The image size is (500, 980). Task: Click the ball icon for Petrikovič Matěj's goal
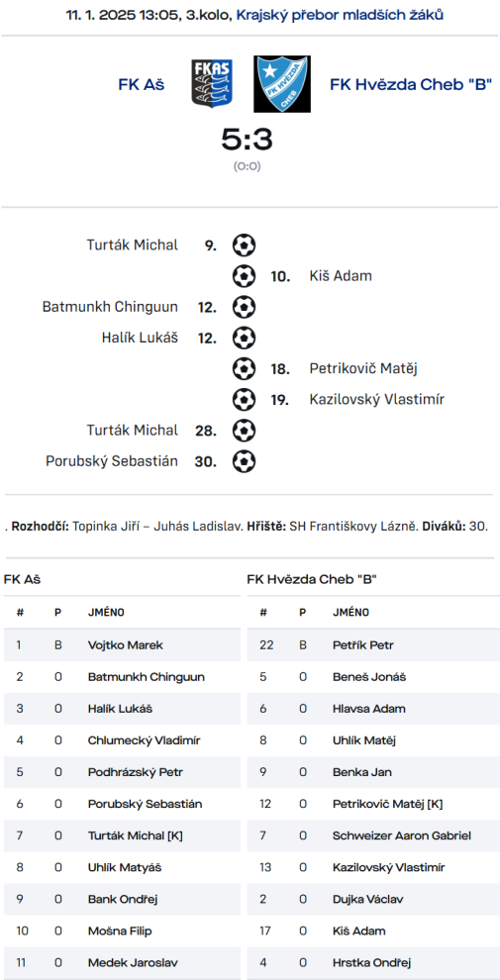pos(244,369)
